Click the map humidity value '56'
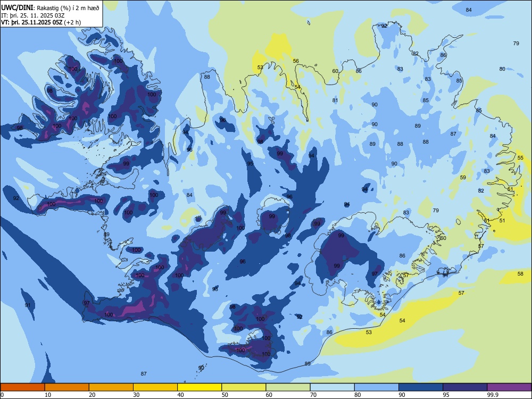Image resolution: width=532 pixels, height=399 pixels. coord(296,61)
